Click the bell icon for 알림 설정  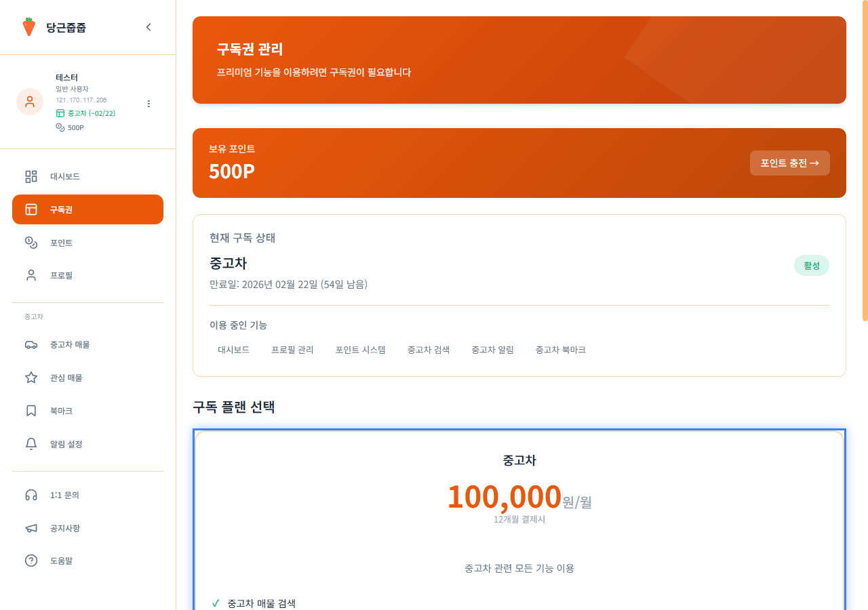(x=31, y=444)
